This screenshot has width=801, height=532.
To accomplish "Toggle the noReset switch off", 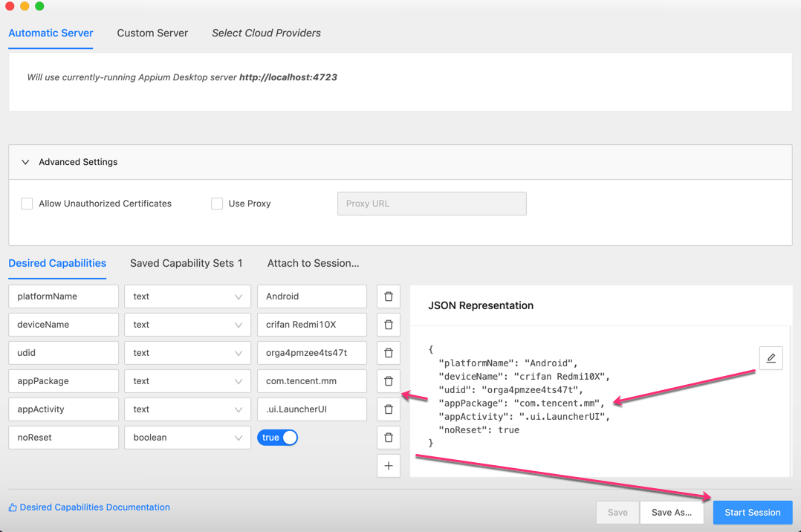I will (278, 438).
